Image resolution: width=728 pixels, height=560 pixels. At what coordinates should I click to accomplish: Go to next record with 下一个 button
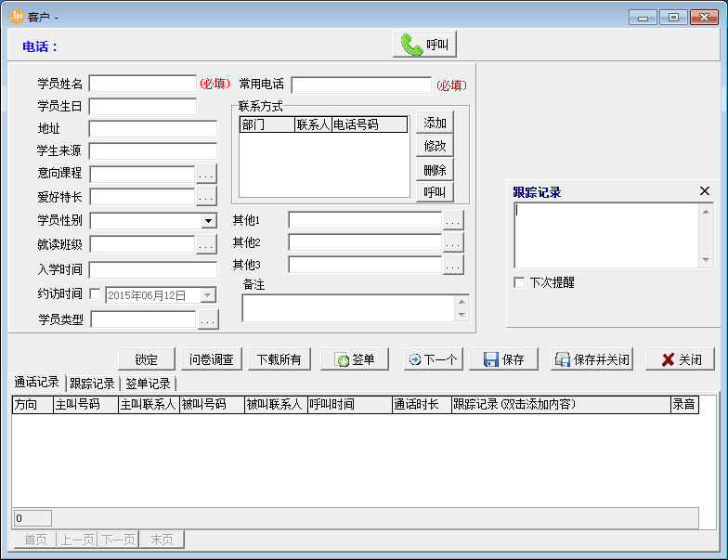click(433, 359)
